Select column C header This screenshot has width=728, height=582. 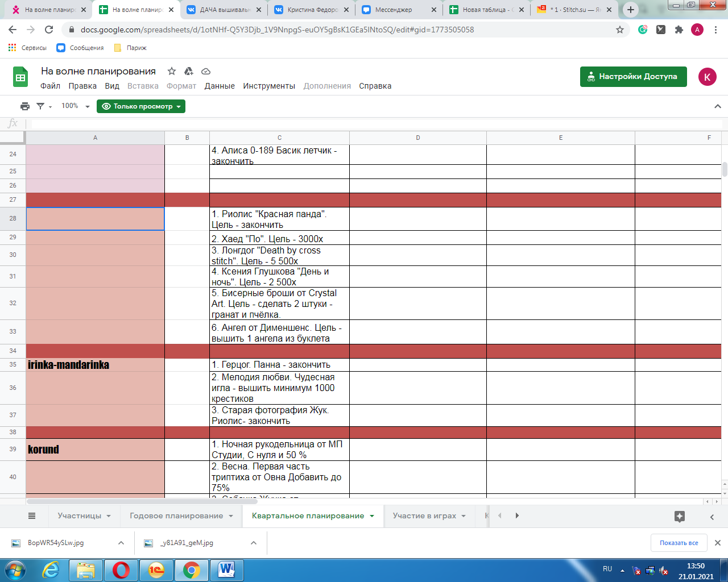click(279, 138)
